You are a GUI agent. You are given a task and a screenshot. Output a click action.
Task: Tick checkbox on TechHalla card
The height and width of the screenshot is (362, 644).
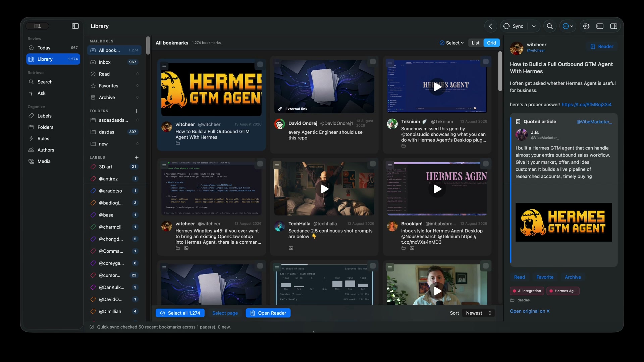click(x=373, y=164)
